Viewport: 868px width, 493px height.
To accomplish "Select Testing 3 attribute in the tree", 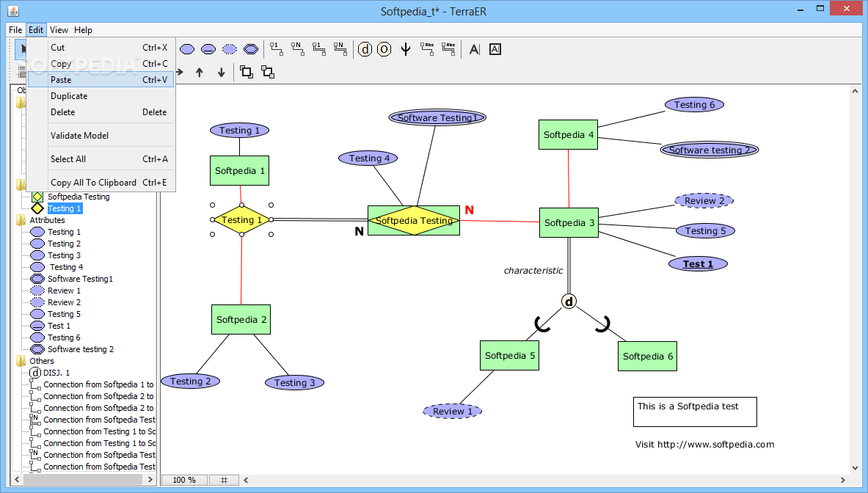I will tap(65, 255).
